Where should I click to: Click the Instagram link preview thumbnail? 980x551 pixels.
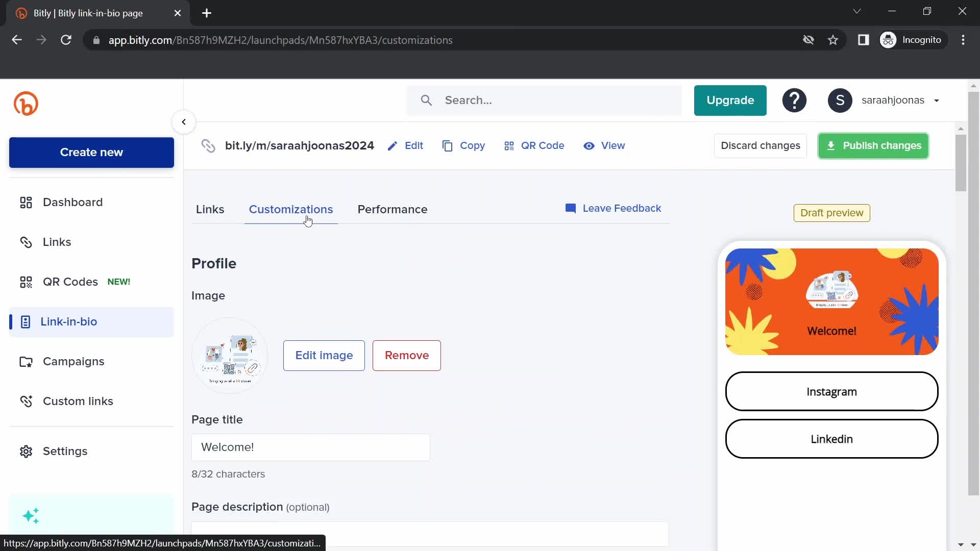point(832,391)
